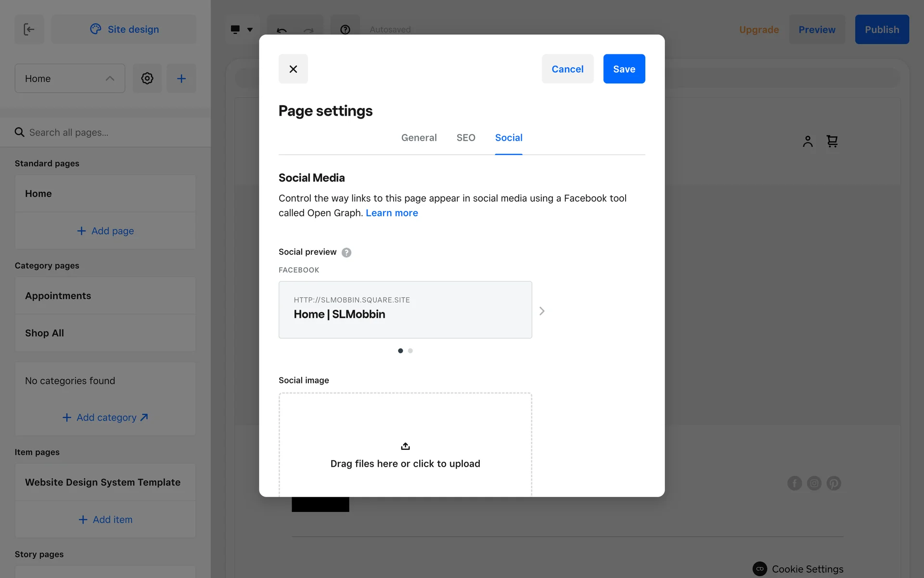Open page settings gear icon
The height and width of the screenshot is (578, 924).
tap(147, 79)
